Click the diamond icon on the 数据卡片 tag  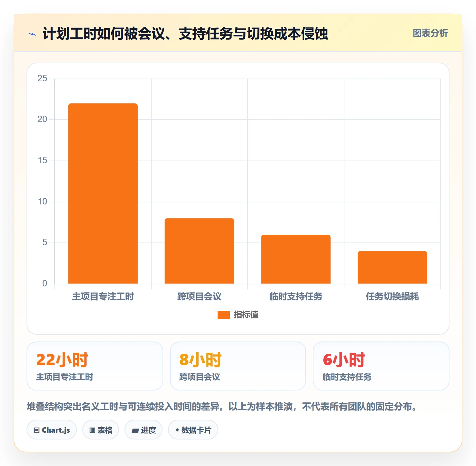[177, 430]
